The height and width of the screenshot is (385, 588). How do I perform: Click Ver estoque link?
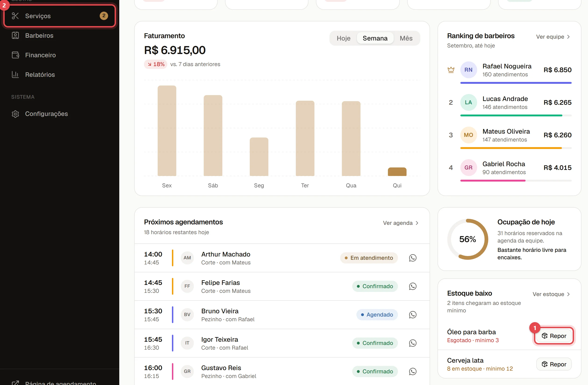[551, 294]
